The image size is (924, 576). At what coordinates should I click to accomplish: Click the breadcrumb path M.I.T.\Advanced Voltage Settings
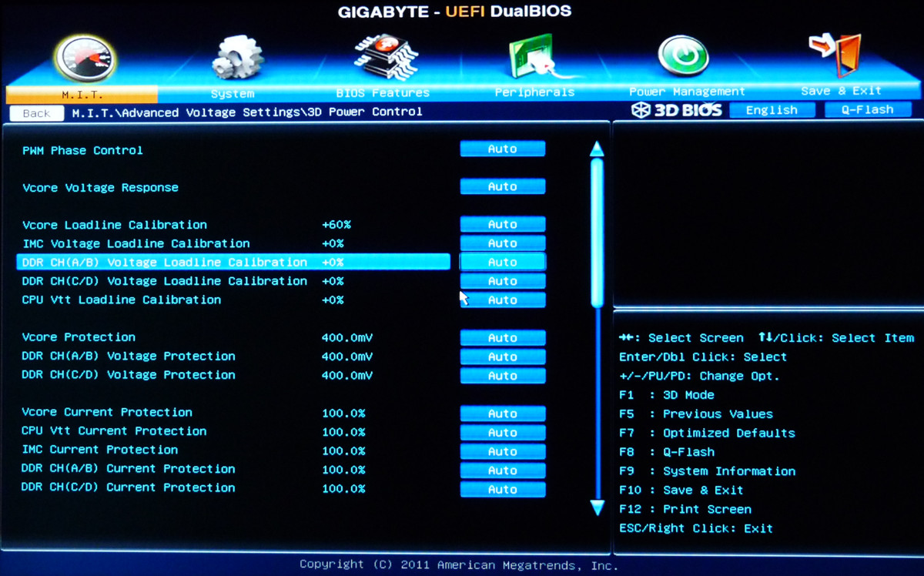(x=186, y=112)
